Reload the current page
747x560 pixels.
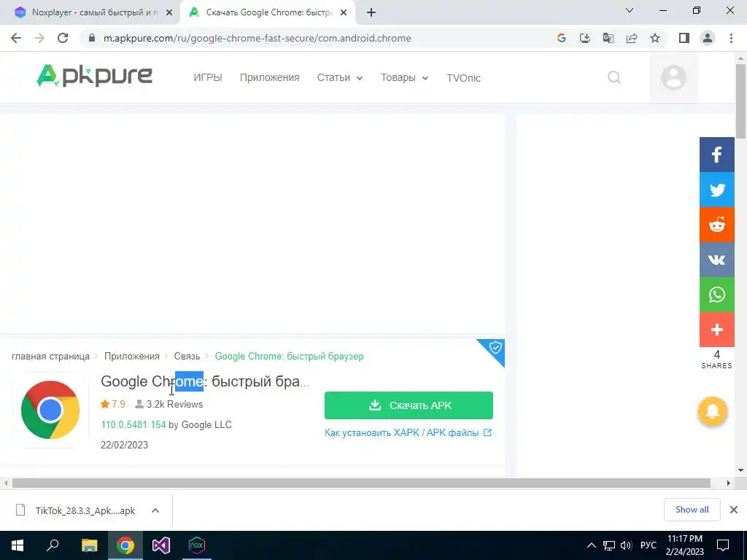[x=63, y=38]
